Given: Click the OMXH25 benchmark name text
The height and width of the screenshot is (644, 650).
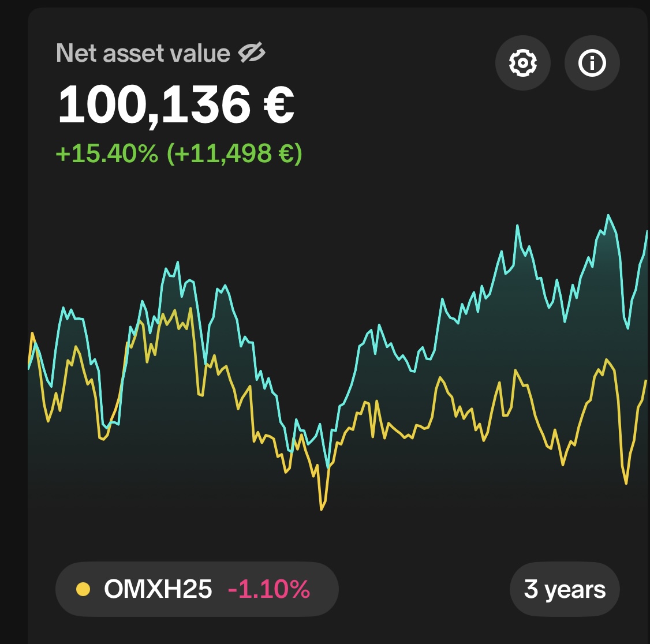Looking at the screenshot, I should click(x=158, y=589).
